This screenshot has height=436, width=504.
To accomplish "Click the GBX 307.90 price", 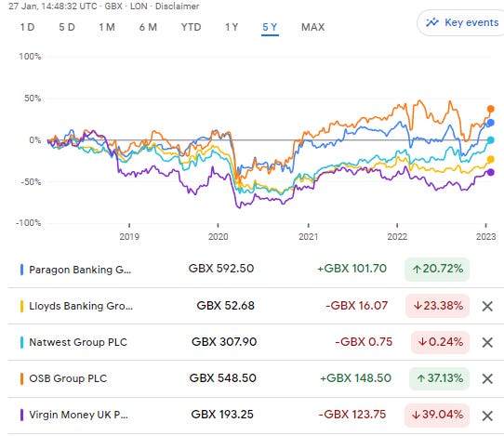I will [x=224, y=342].
